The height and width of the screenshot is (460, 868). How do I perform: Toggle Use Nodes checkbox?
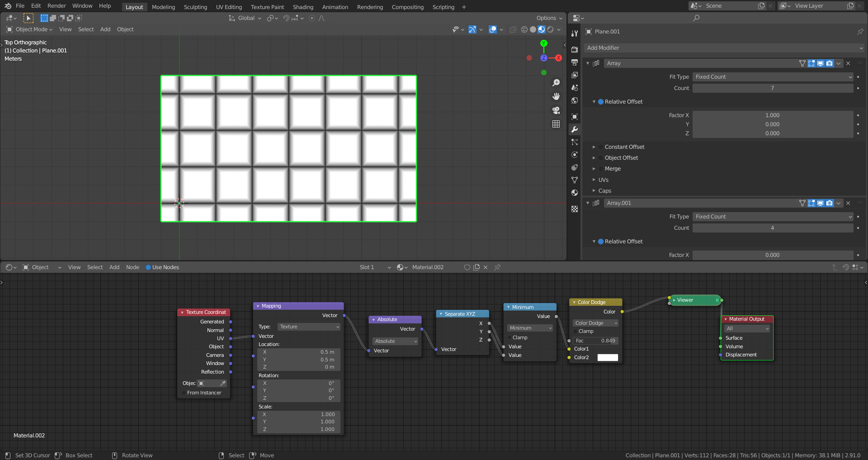[x=148, y=267]
